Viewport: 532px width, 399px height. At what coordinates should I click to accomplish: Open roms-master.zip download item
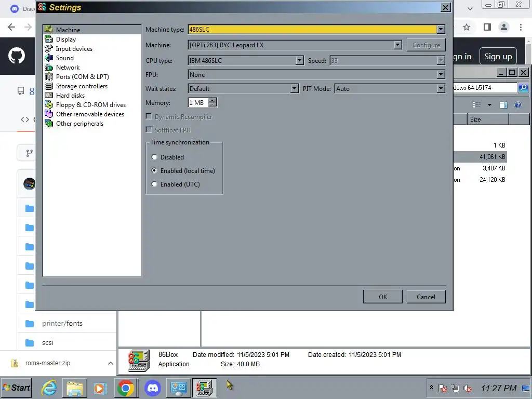click(x=47, y=363)
